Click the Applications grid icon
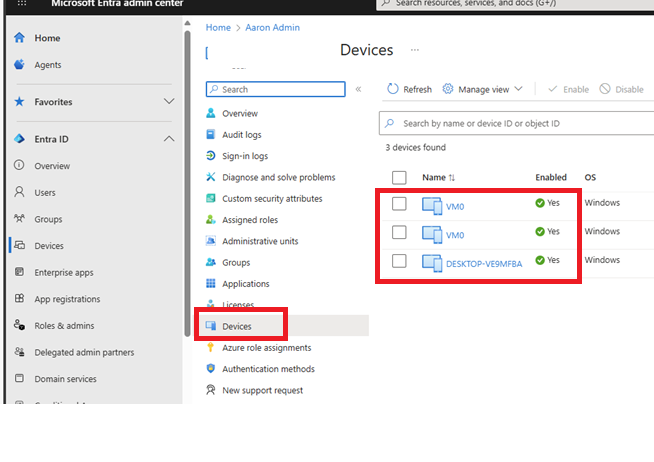This screenshot has height=462, width=654. point(211,284)
